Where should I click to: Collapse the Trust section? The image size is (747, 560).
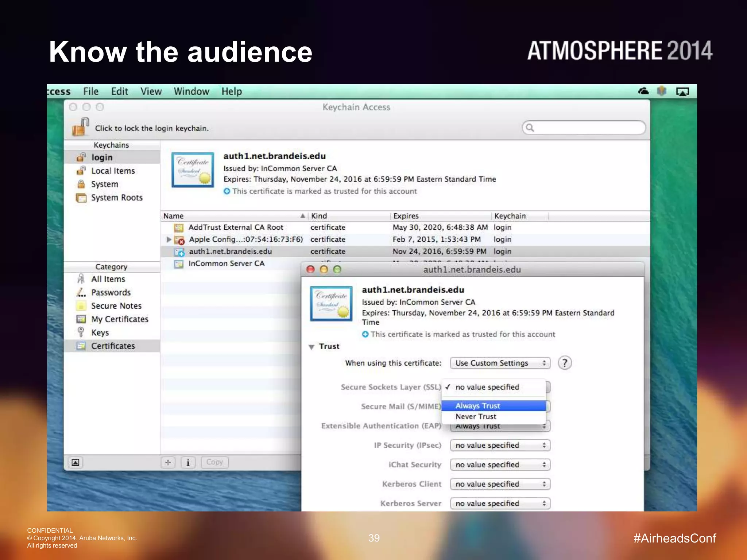coord(311,347)
